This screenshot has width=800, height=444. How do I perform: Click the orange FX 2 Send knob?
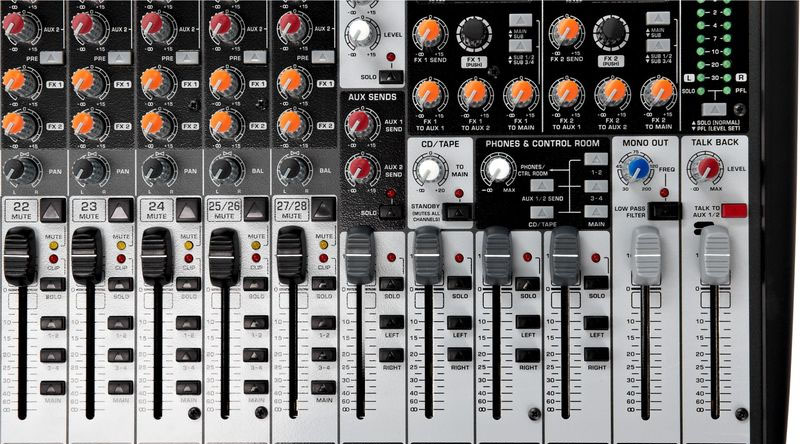tap(565, 30)
